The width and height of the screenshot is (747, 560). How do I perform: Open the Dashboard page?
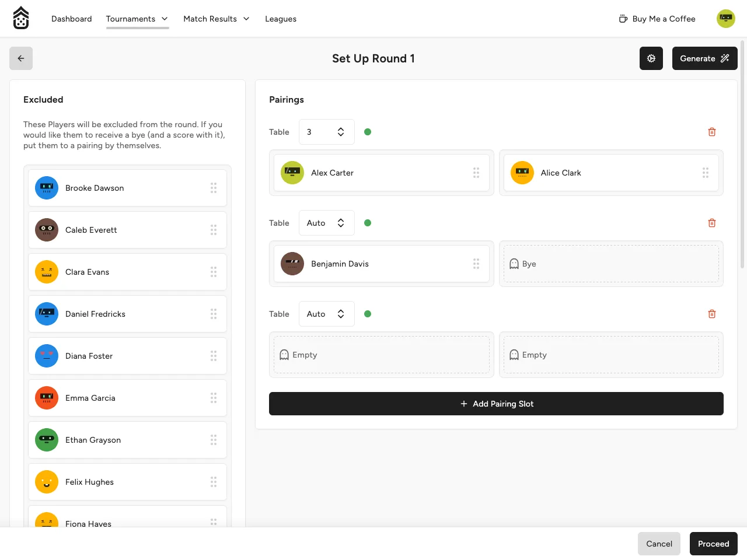(x=72, y=19)
